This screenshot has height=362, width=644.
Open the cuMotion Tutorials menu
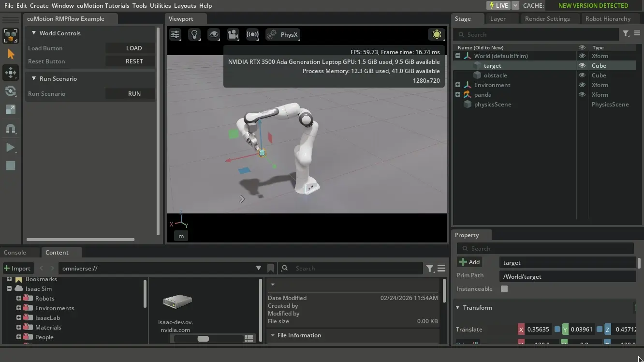[103, 6]
